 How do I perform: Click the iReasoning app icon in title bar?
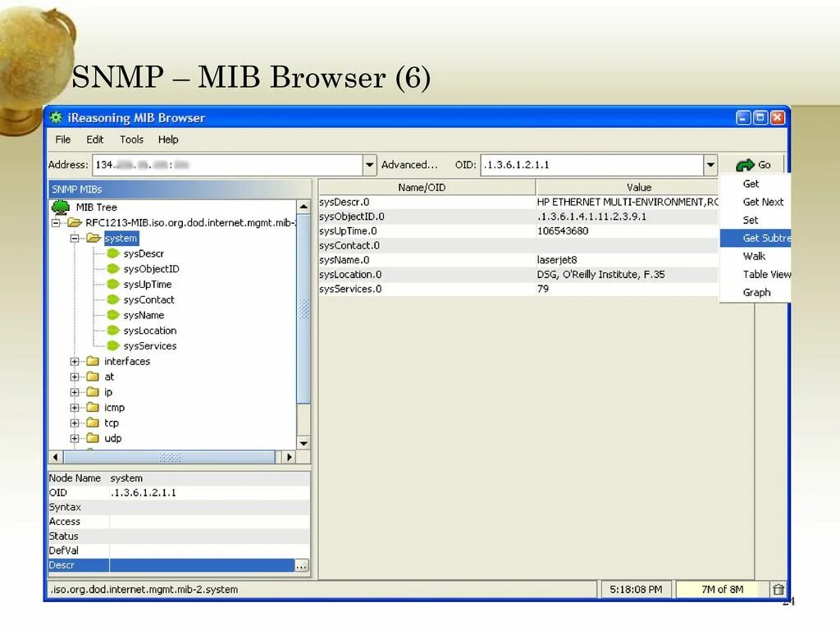56,117
